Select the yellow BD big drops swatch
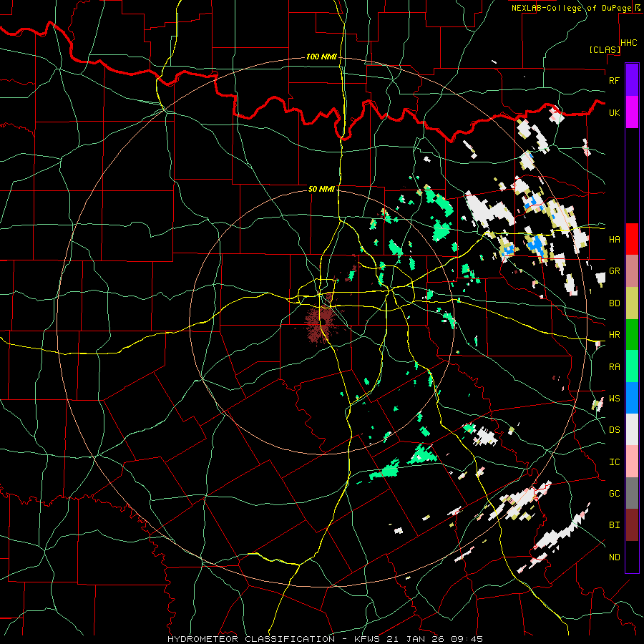This screenshot has height=644, width=644. (x=632, y=303)
